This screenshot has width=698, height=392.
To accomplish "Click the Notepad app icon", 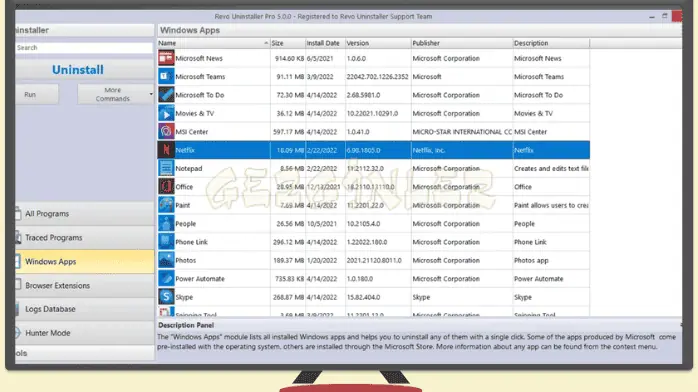I will pos(166,168).
